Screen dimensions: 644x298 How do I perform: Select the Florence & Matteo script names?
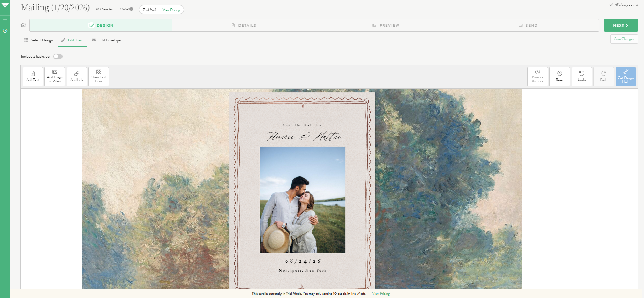point(303,137)
